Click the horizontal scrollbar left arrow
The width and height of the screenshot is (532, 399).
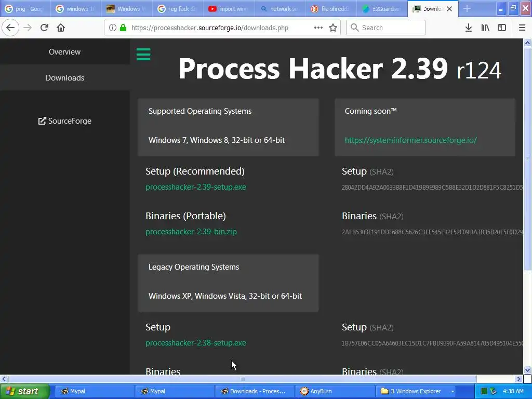(x=4, y=379)
